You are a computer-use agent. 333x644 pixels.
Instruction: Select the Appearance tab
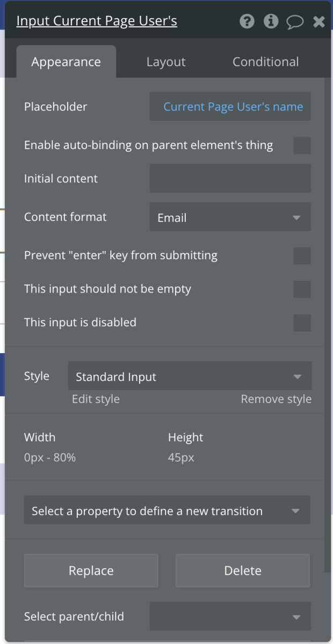tap(66, 62)
